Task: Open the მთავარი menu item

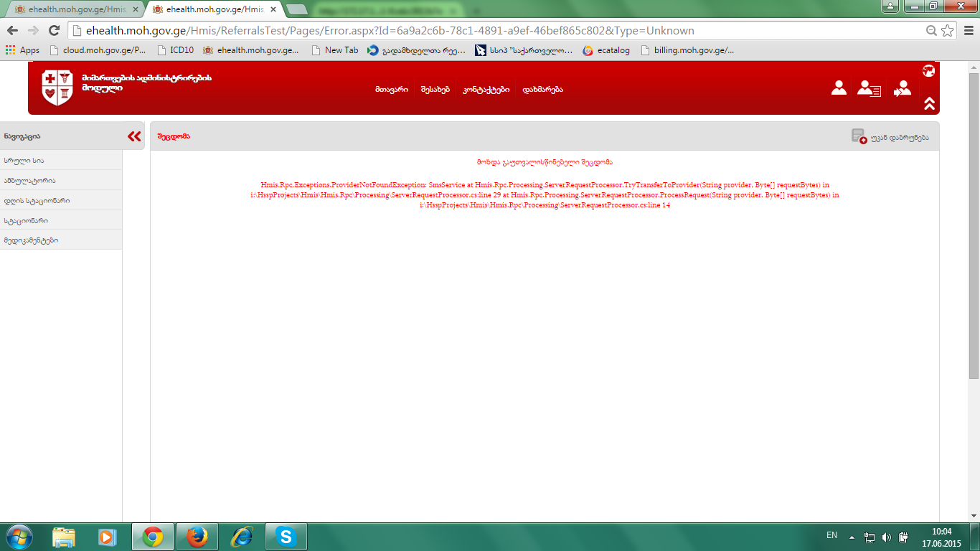Action: click(391, 90)
